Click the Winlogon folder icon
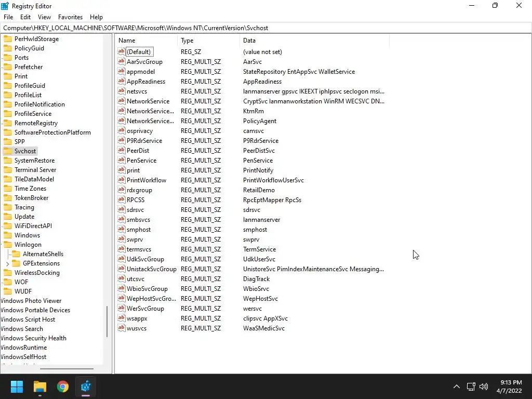This screenshot has height=399, width=532. (x=8, y=245)
